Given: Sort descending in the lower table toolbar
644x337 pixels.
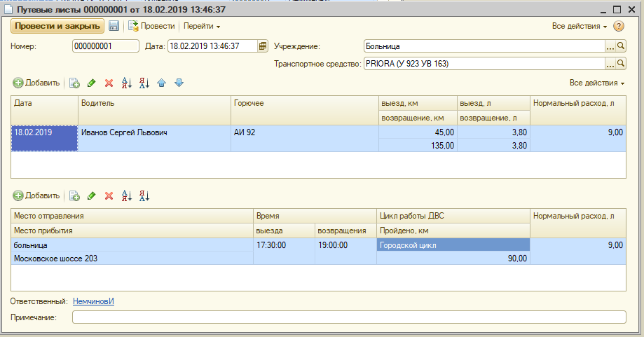Looking at the screenshot, I should click(144, 195).
